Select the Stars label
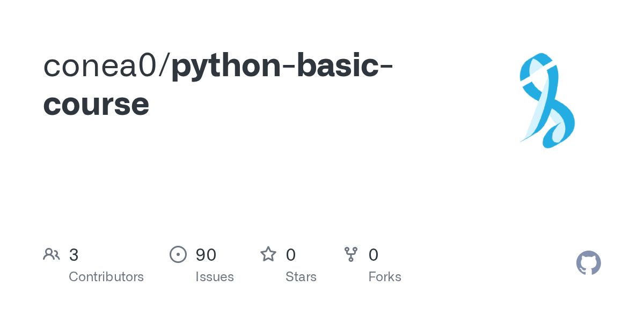Image resolution: width=644 pixels, height=322 pixels. pyautogui.click(x=301, y=277)
